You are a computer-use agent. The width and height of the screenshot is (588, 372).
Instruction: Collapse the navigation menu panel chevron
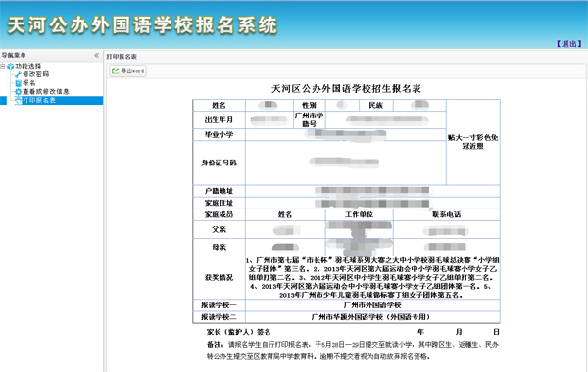point(96,55)
